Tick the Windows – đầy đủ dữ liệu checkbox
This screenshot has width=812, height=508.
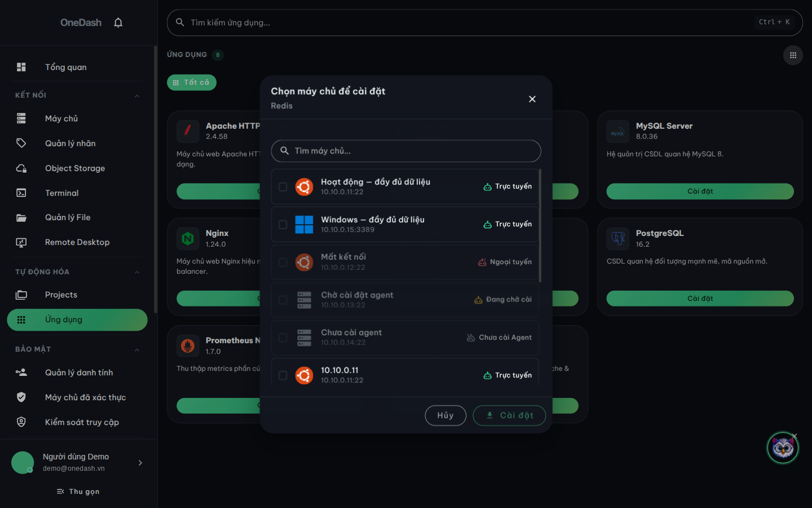click(x=283, y=225)
